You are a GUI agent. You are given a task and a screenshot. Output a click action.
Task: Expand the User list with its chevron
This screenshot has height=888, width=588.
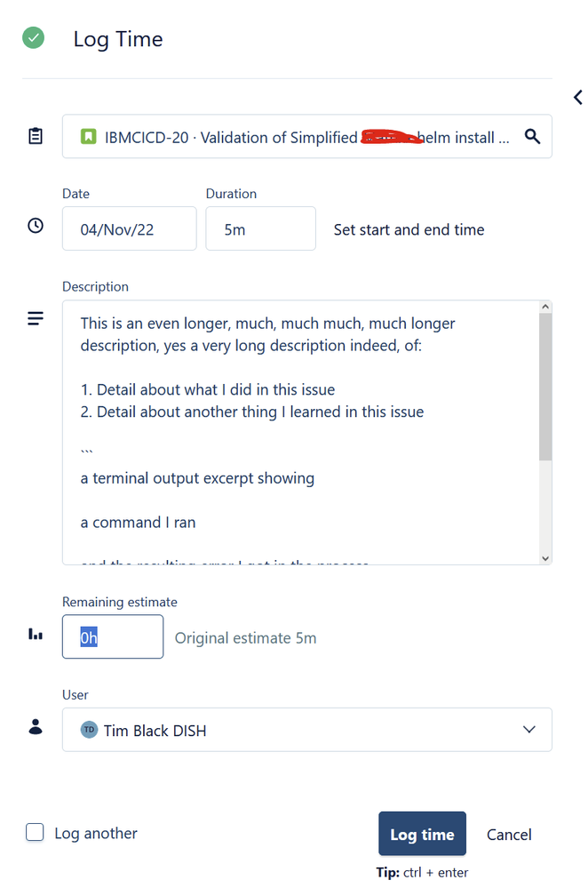click(x=528, y=730)
